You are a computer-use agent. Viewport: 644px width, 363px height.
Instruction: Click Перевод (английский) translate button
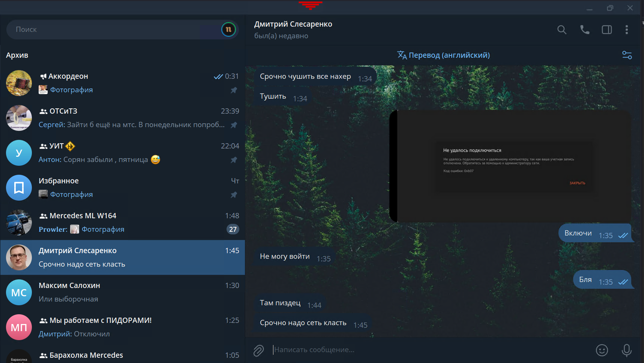(443, 55)
